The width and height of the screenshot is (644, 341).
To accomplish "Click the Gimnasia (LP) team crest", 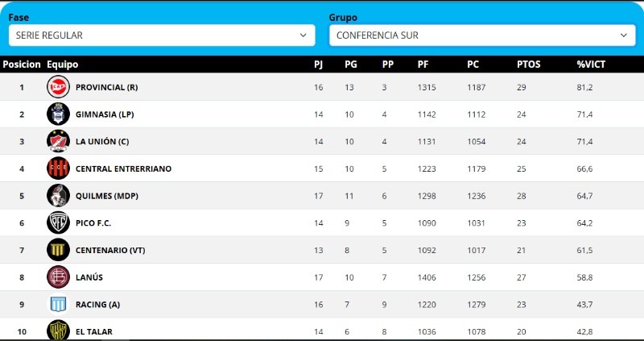I will pyautogui.click(x=58, y=114).
